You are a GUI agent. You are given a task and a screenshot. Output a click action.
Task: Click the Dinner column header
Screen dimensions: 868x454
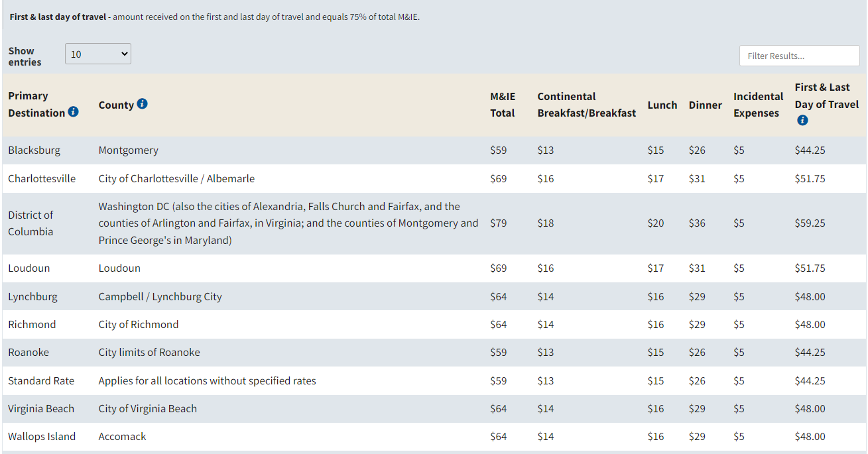point(705,105)
